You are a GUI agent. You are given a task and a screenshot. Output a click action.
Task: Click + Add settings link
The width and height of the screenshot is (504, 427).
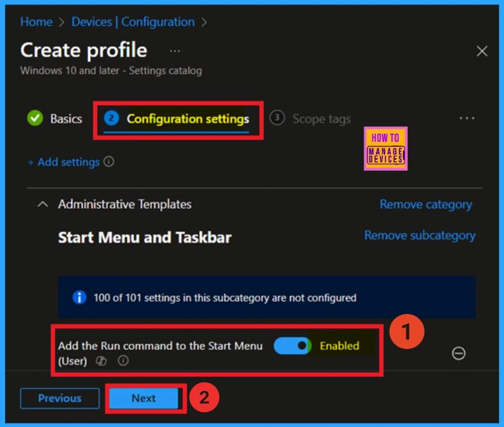[64, 162]
